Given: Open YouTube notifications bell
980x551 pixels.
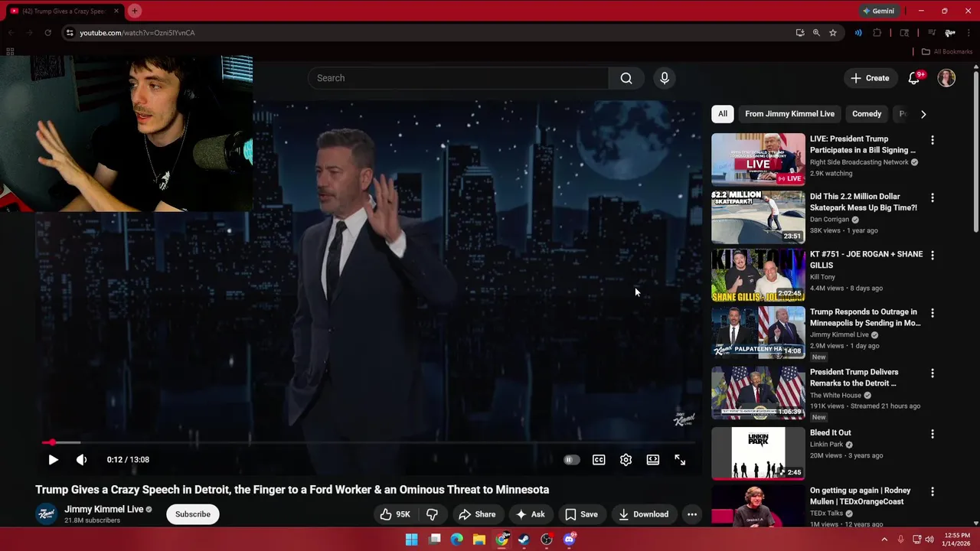Looking at the screenshot, I should 914,78.
